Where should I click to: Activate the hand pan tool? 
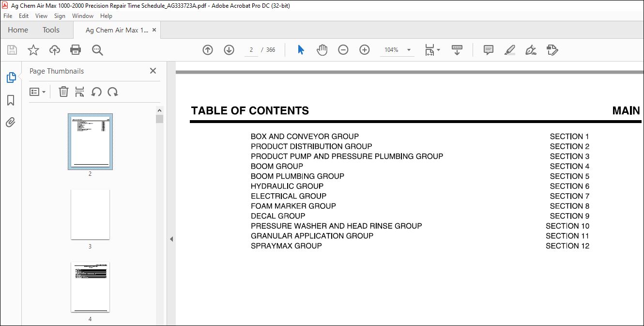[x=322, y=50]
